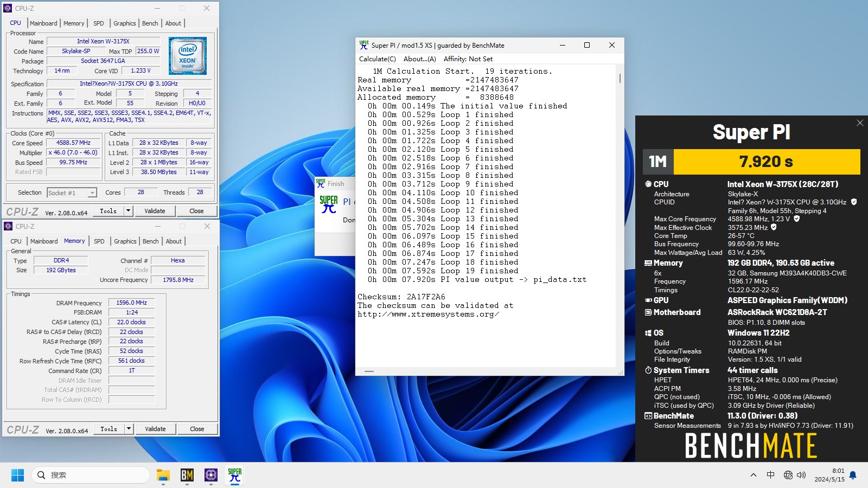The width and height of the screenshot is (868, 488).
Task: Click Validate in the CPU window
Action: pos(155,211)
